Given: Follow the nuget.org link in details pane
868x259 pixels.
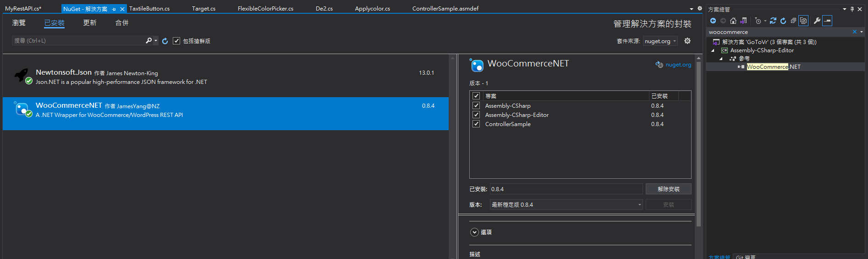Looking at the screenshot, I should (x=678, y=65).
